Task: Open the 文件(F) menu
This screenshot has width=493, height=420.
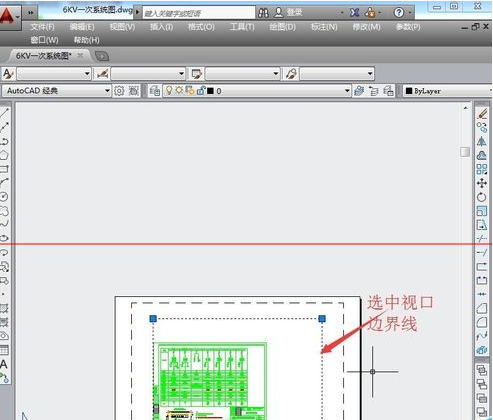Action: (42, 27)
